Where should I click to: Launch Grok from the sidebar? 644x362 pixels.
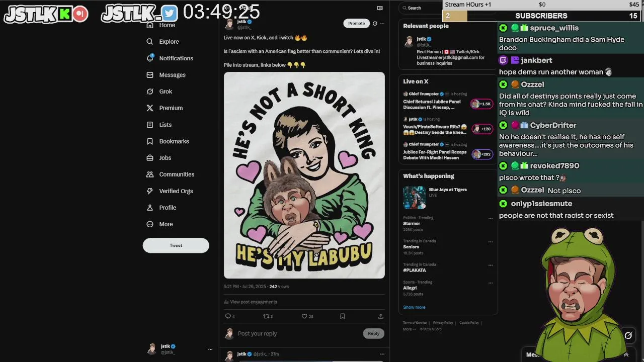click(159, 92)
